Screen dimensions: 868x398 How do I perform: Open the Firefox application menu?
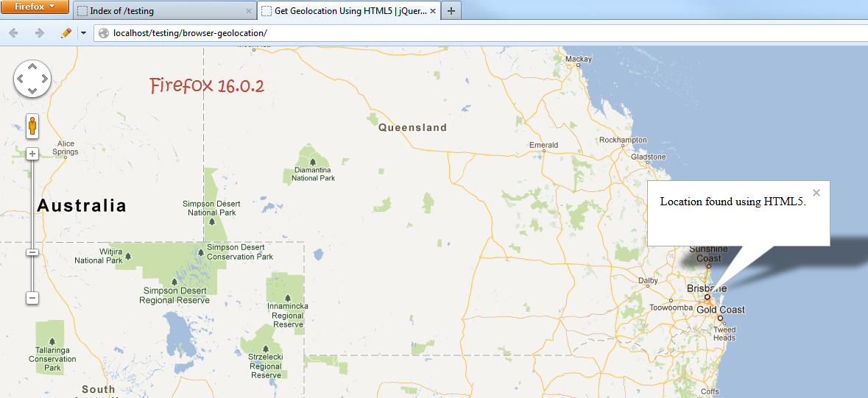point(35,7)
